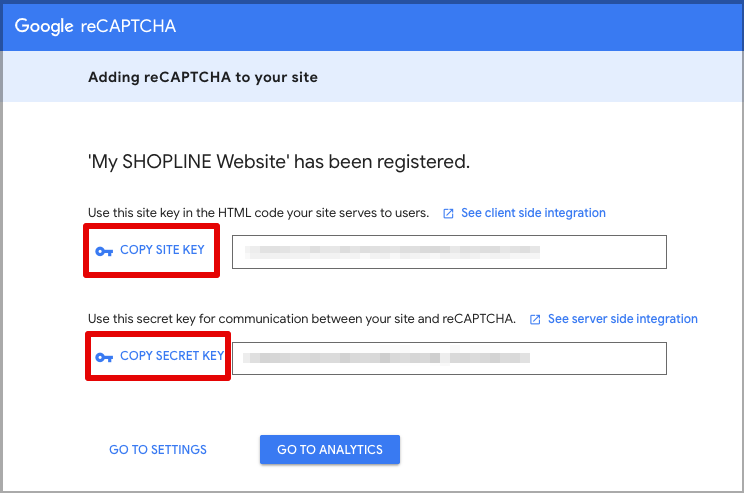Viewport: 744px width, 493px height.
Task: Click the blurred site key value
Action: (x=392, y=252)
